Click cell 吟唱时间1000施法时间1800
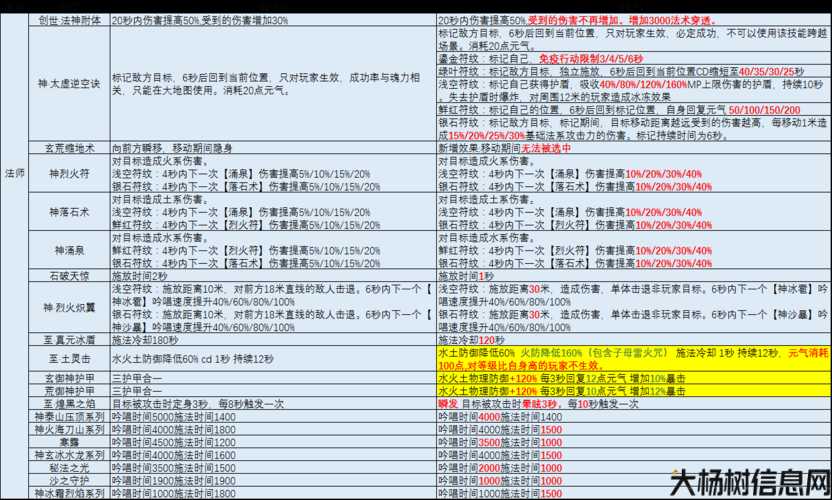The height and width of the screenshot is (500, 832). (x=273, y=493)
